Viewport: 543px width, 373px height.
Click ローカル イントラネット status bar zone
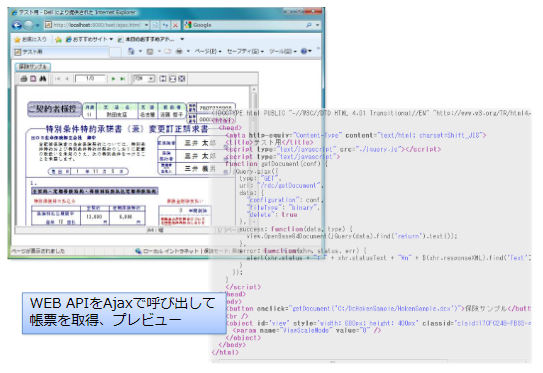coord(167,251)
